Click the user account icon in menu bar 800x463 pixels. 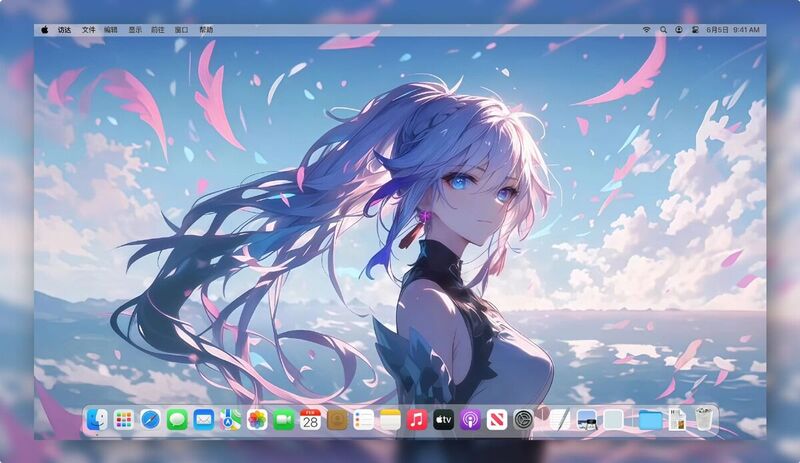(679, 30)
